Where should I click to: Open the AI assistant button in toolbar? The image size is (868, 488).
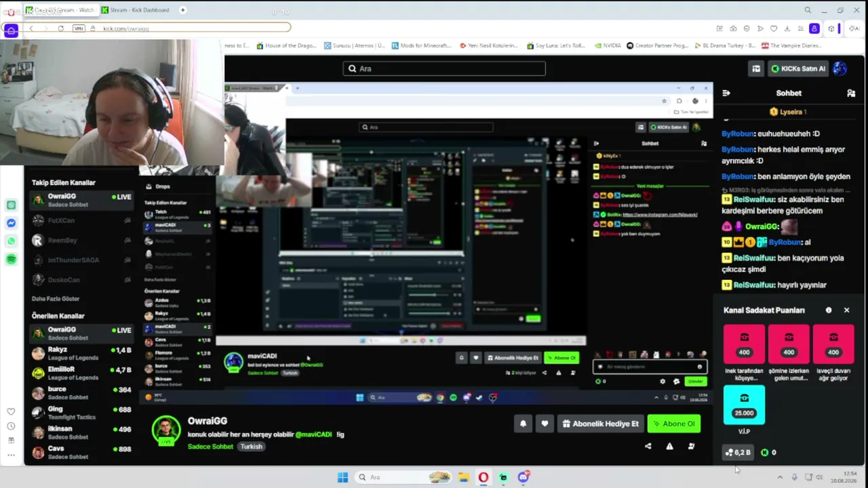pyautogui.click(x=854, y=28)
